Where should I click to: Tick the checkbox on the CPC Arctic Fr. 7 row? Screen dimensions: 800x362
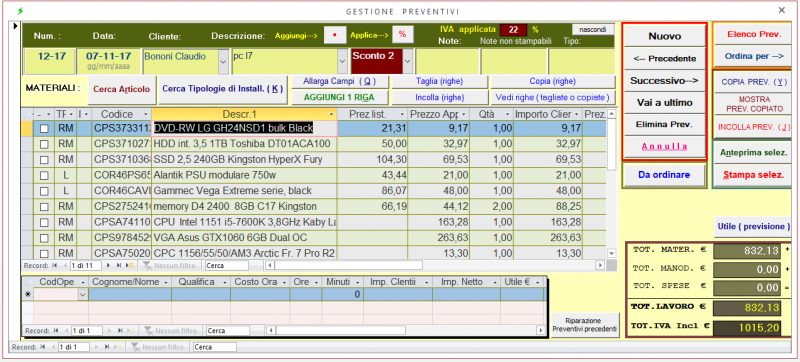click(44, 253)
